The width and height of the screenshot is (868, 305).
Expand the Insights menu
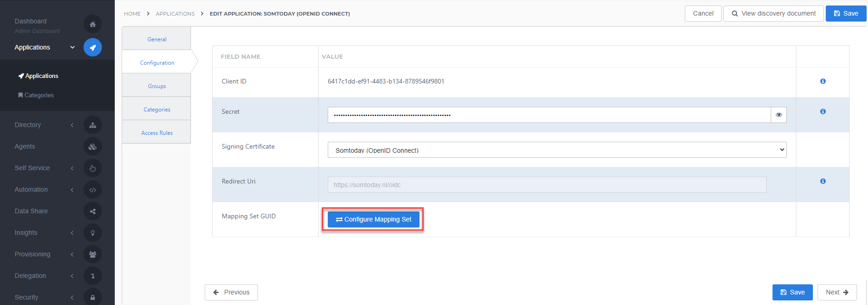coord(72,233)
